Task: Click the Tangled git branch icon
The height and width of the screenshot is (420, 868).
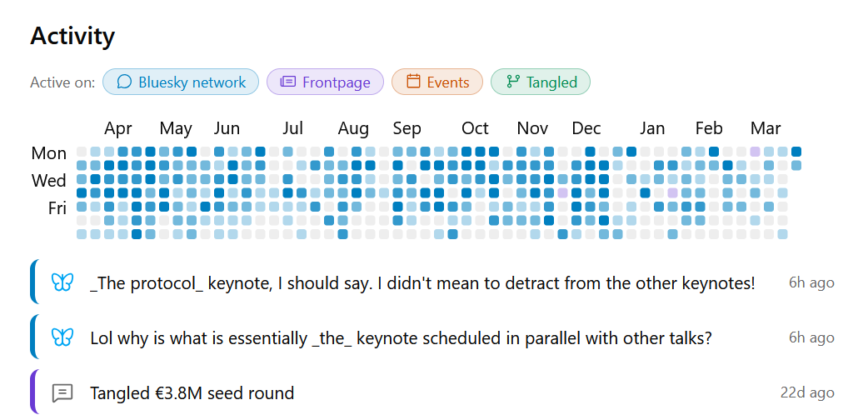Action: pyautogui.click(x=512, y=82)
